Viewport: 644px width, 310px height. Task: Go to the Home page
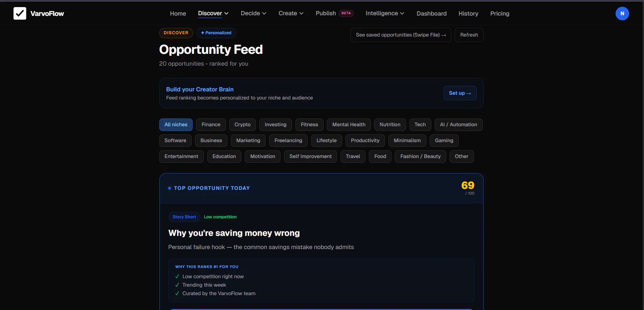click(x=178, y=14)
